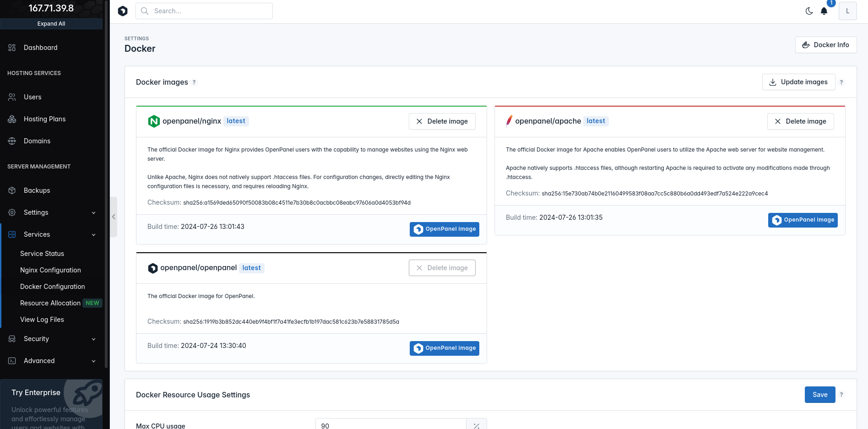Viewport: 868px width, 429px height.
Task: Toggle dark mode moon icon
Action: [x=809, y=11]
